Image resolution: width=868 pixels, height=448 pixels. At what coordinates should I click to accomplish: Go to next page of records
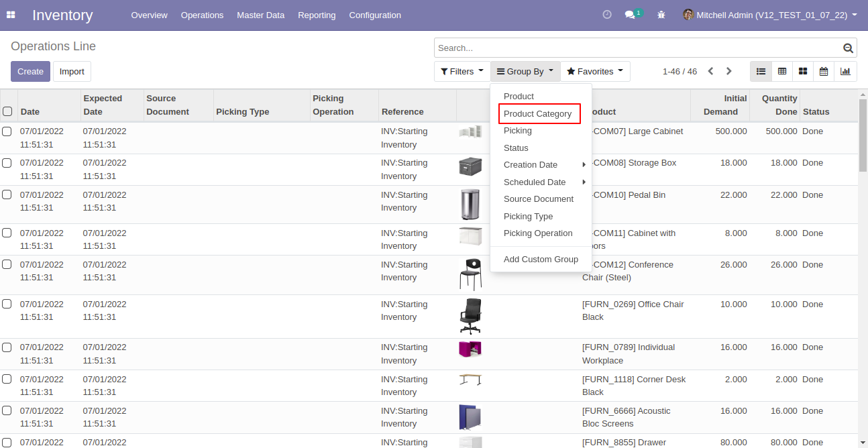tap(729, 71)
